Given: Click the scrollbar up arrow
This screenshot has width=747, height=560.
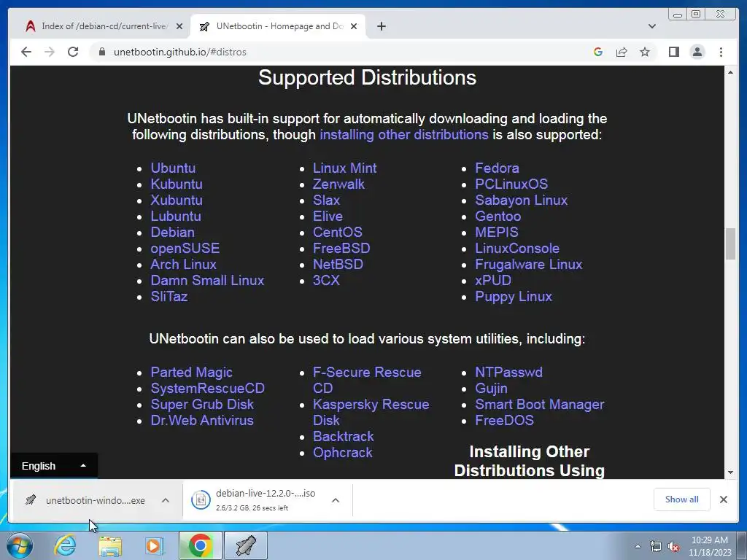Looking at the screenshot, I should [730, 72].
